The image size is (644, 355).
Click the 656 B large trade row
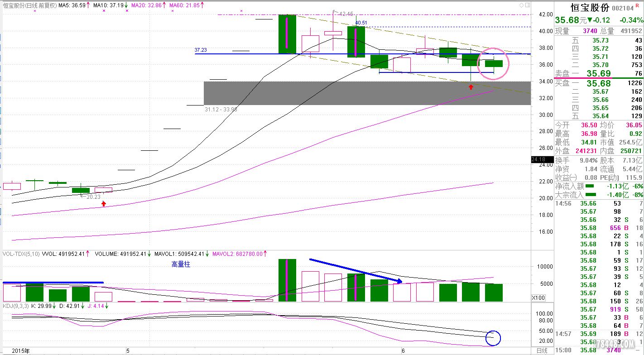(599, 228)
